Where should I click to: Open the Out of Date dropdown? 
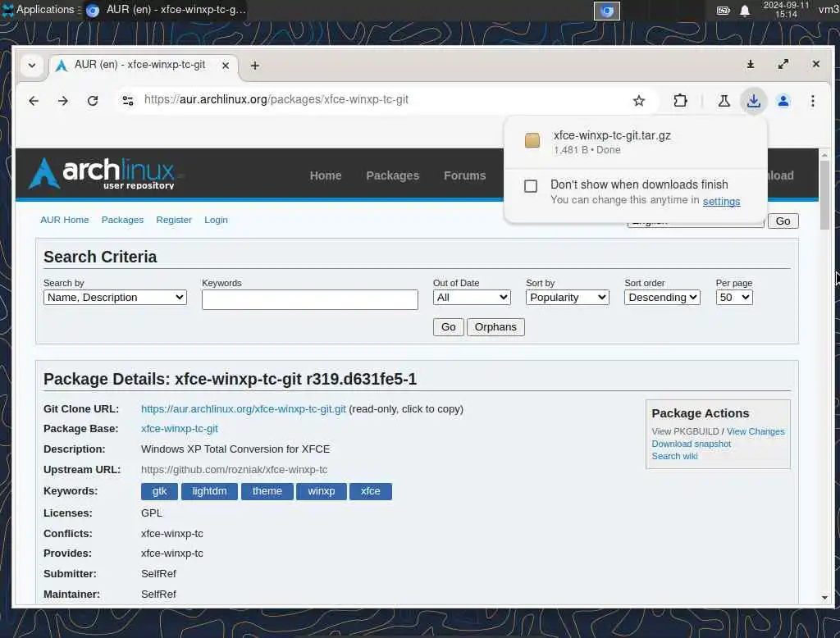click(x=472, y=298)
